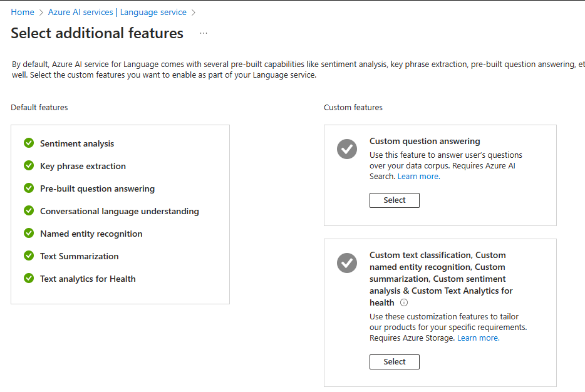
Task: Click green check icon for Text Summarization
Action: coord(29,256)
